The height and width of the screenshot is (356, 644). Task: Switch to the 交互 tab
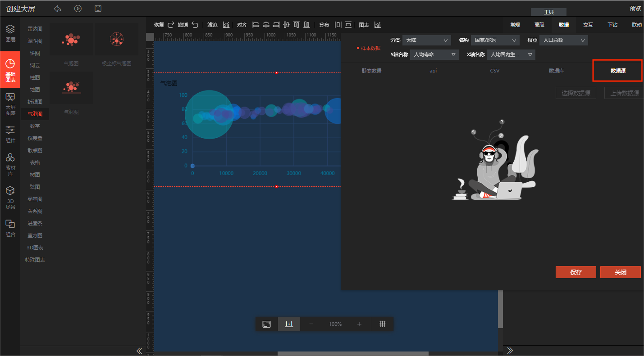pyautogui.click(x=588, y=25)
